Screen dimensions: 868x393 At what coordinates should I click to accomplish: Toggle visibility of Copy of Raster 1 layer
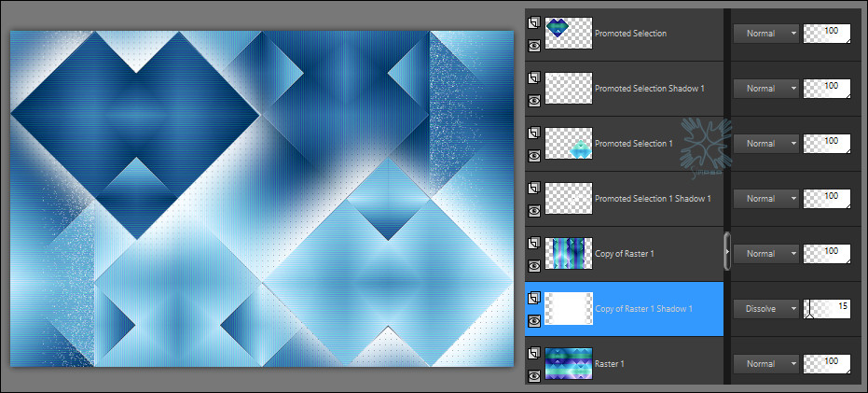(x=534, y=264)
